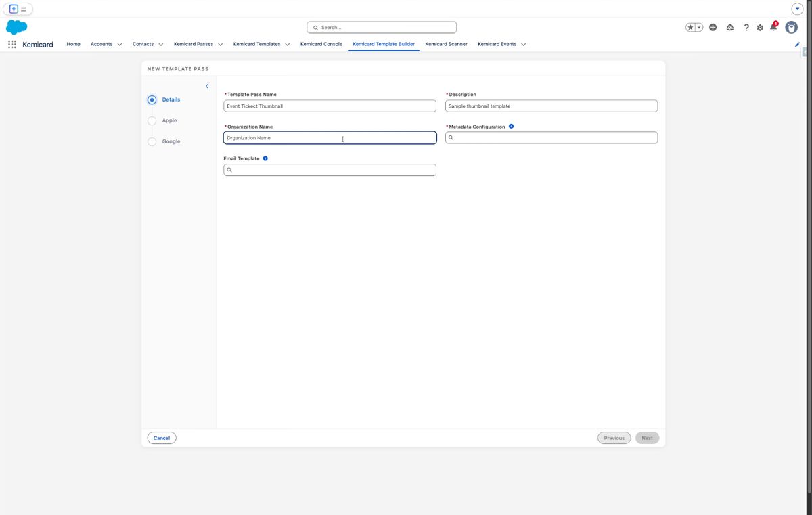Click the Apple step label
Viewport: 812px width, 515px height.
pyautogui.click(x=169, y=120)
